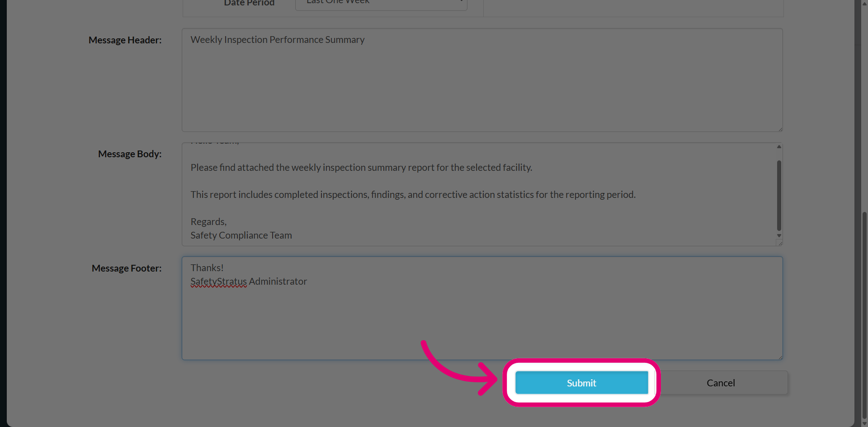The width and height of the screenshot is (868, 427).
Task: Click the word "Regards," in message body
Action: tap(208, 222)
